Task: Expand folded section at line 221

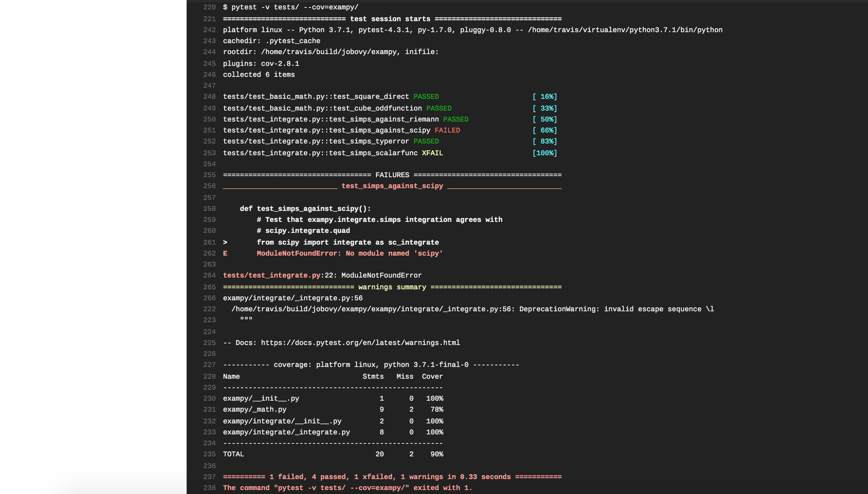Action: click(209, 19)
